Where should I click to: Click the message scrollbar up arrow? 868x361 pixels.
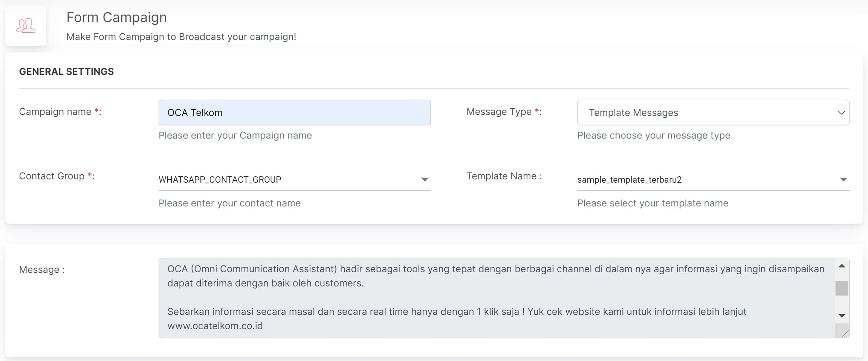(x=842, y=266)
